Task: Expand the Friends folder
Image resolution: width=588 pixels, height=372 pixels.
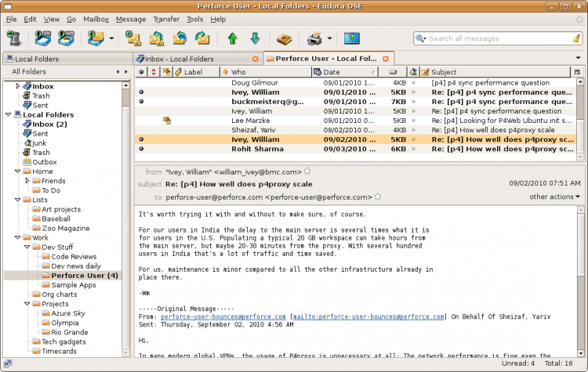Action: (27, 181)
